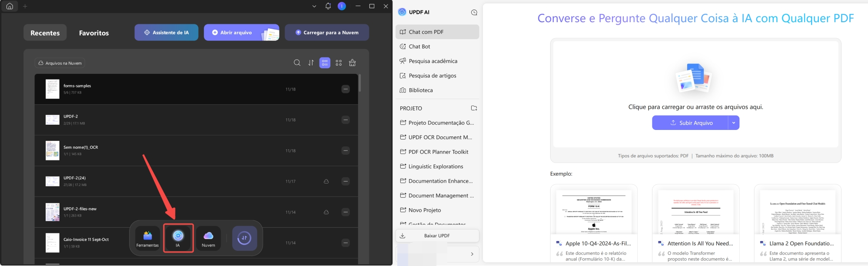The width and height of the screenshot is (868, 266).
Task: Open Caio-Invoice 11 Sept-Oct file
Action: [196, 243]
